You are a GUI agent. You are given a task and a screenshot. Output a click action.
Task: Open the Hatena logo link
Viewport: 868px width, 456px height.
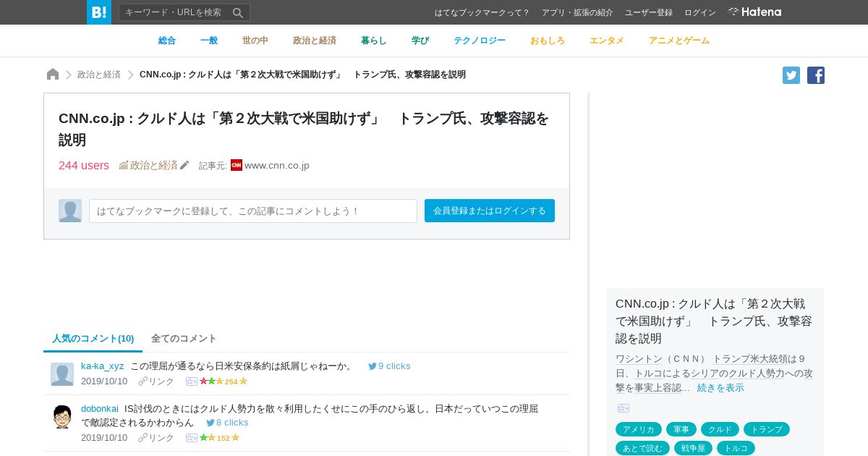click(754, 12)
